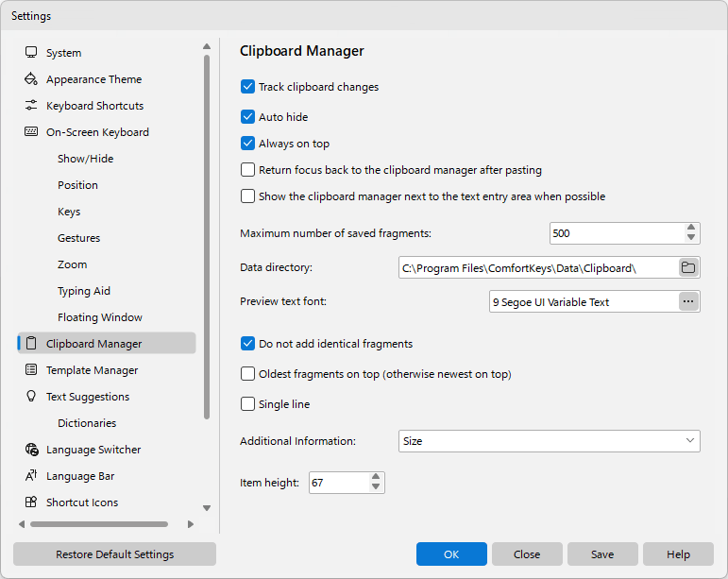Select the Position subsection
Screen dimensions: 728x579
(x=77, y=185)
